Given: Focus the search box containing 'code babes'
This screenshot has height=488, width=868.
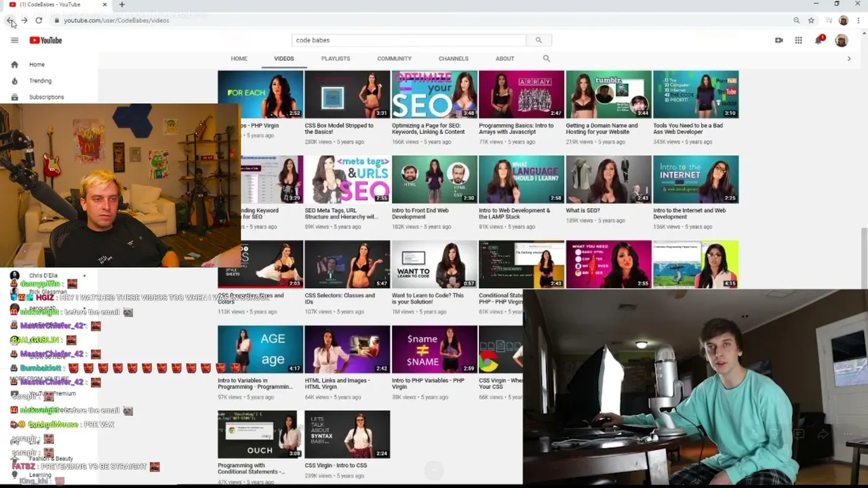Looking at the screenshot, I should [409, 41].
